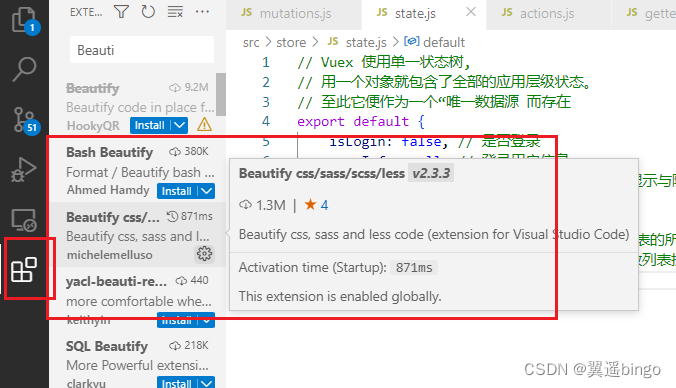The height and width of the screenshot is (388, 676).
Task: Click the HookyQR publisher name
Action: 93,125
